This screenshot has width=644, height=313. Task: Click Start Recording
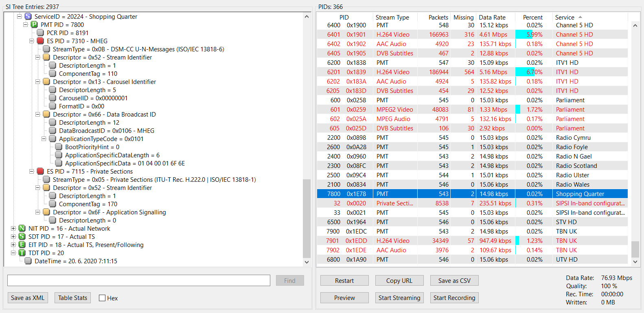click(454, 298)
